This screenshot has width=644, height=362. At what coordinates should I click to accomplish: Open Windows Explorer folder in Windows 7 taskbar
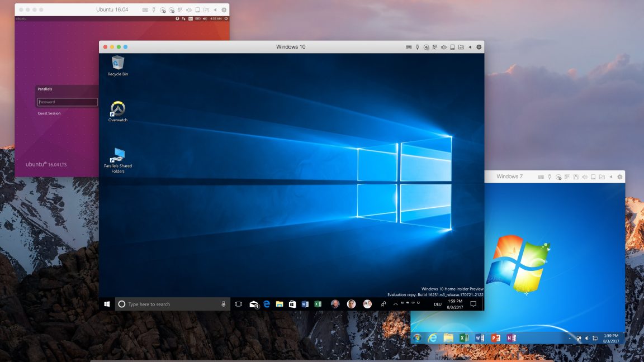coord(448,338)
